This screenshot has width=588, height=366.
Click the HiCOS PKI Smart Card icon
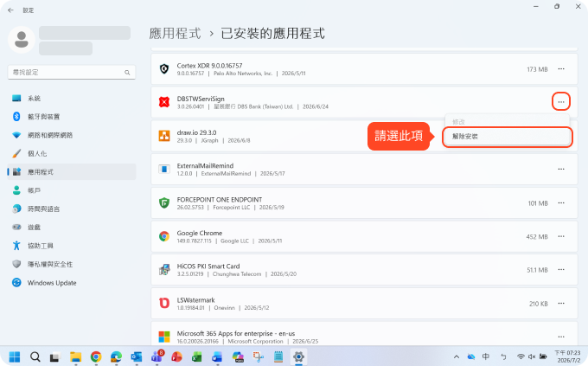pyautogui.click(x=164, y=270)
